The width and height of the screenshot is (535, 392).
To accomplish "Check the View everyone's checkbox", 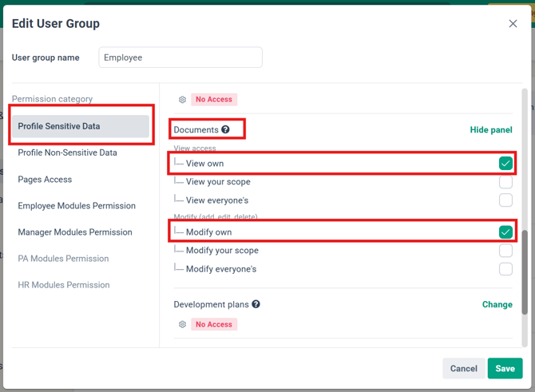I will pyautogui.click(x=505, y=200).
